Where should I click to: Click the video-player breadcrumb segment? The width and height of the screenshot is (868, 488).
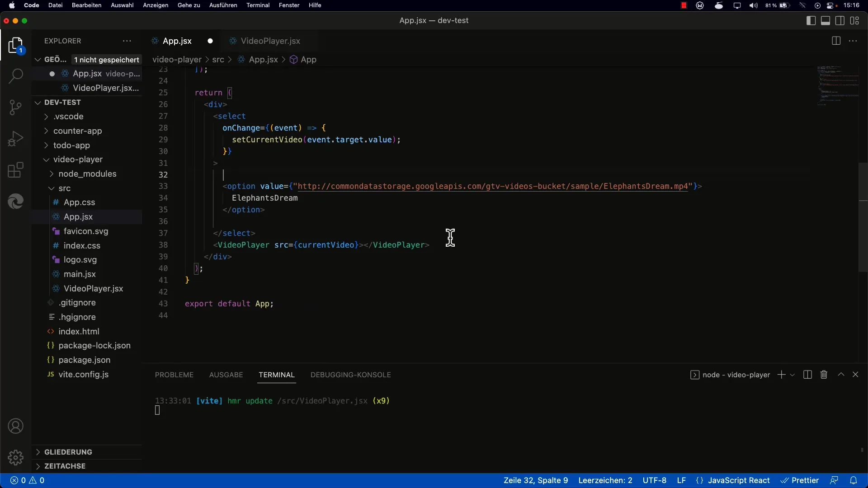click(x=177, y=60)
